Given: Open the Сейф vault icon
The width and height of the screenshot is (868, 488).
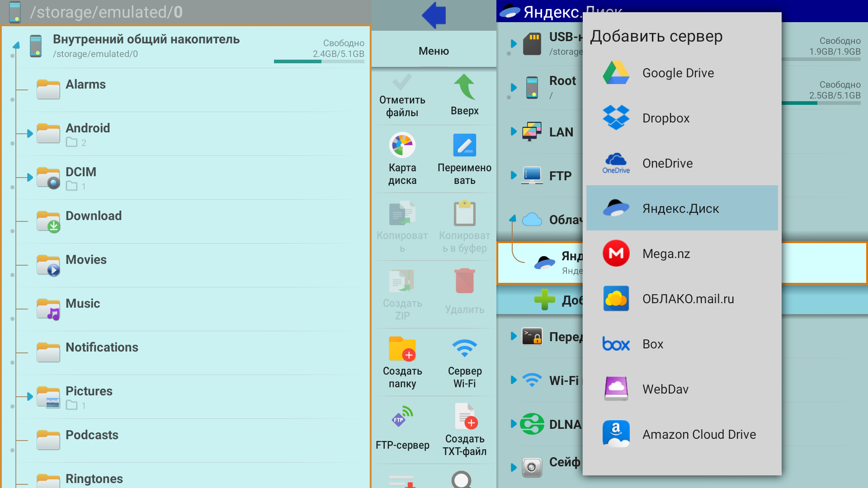Looking at the screenshot, I should (x=532, y=467).
